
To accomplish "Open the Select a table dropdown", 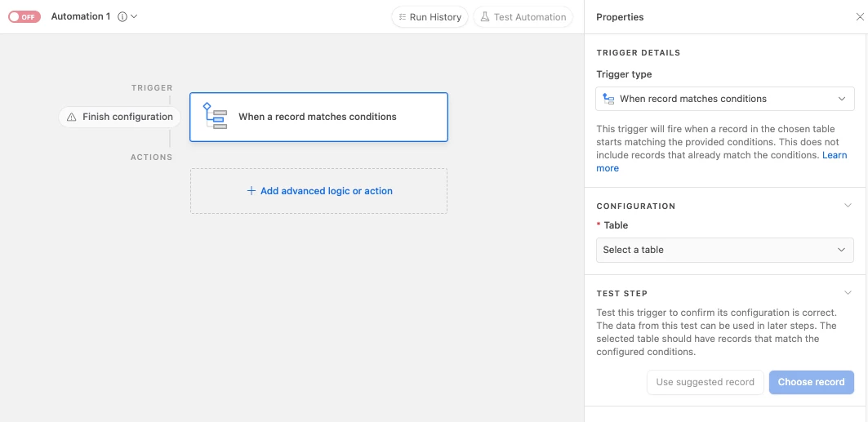I will point(725,250).
